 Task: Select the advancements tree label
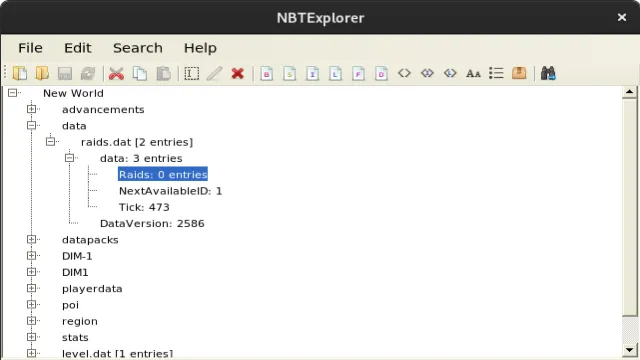coord(103,109)
